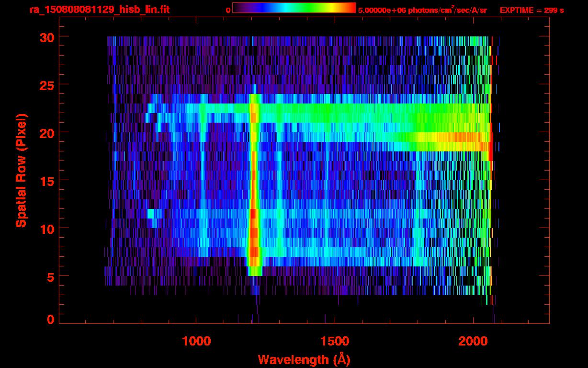Click the EXPTIME = 299 s text
The image size is (588, 368).
tap(531, 10)
